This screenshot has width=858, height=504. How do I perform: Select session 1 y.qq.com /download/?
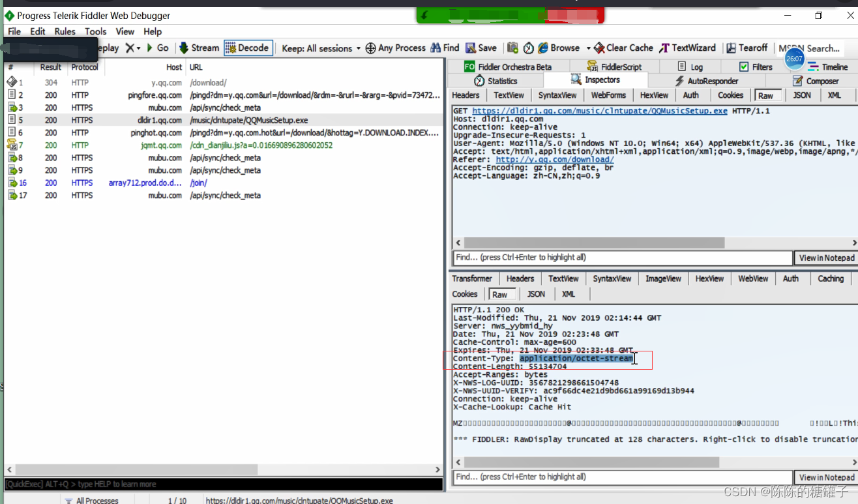[x=224, y=83]
